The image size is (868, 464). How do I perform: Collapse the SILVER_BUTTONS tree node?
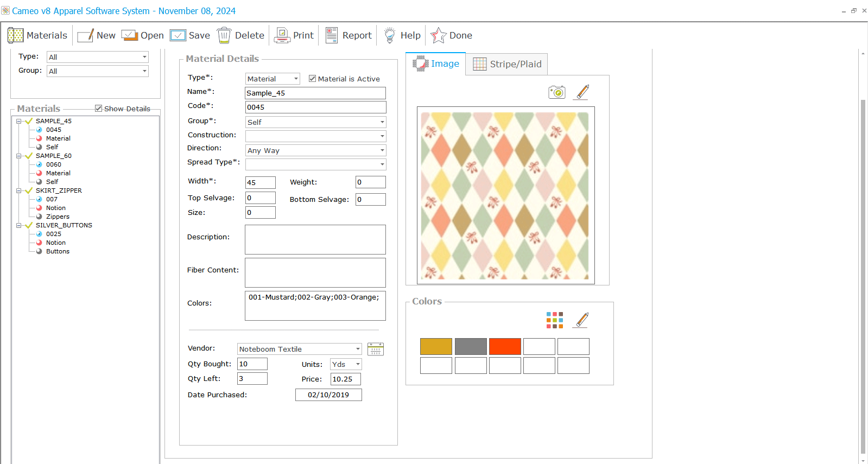pyautogui.click(x=18, y=225)
